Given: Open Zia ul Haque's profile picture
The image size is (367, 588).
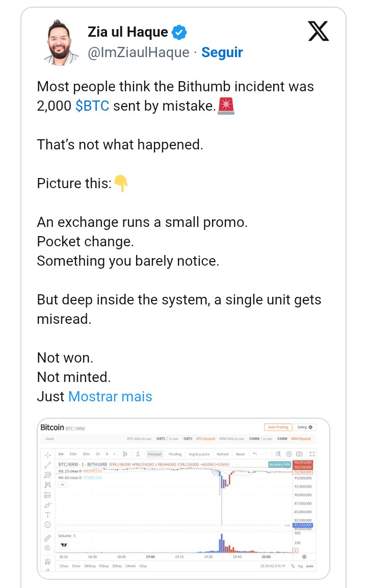Looking at the screenshot, I should [x=60, y=42].
